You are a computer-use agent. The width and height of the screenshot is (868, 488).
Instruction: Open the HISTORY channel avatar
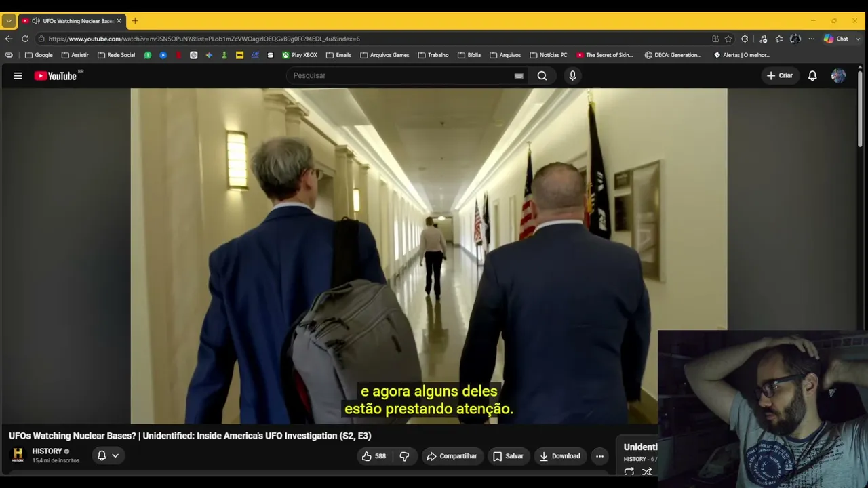[x=18, y=455]
